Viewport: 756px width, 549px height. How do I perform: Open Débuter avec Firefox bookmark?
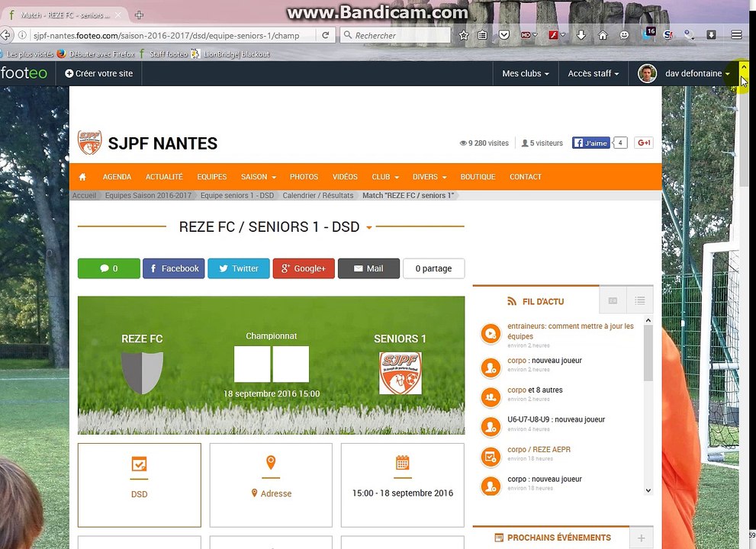pyautogui.click(x=95, y=54)
